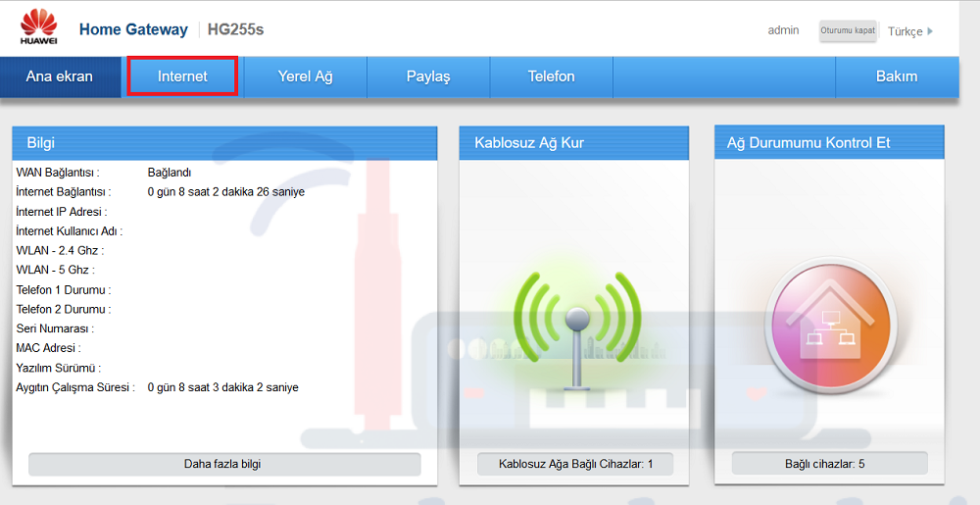Switch to the Ana ekran tab
This screenshot has width=980, height=505.
point(60,76)
